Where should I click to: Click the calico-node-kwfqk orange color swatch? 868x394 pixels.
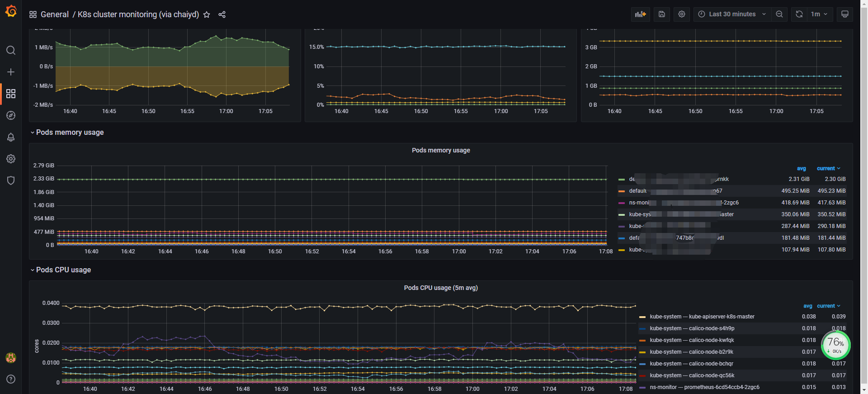click(642, 340)
